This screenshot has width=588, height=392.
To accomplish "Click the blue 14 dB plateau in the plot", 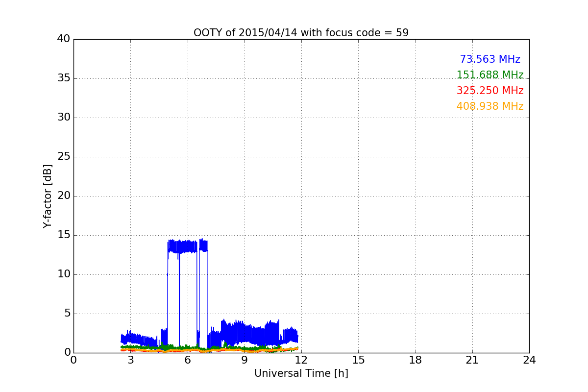I will [187, 246].
